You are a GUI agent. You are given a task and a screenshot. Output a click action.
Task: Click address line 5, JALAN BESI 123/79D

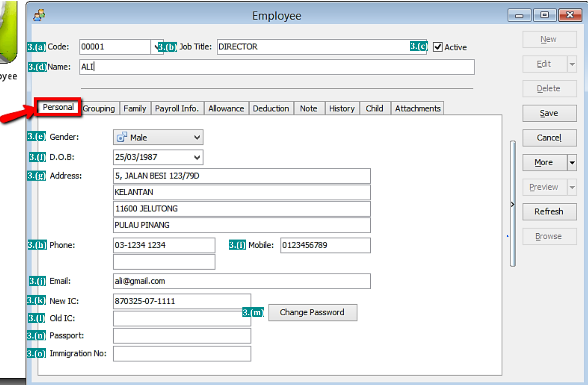pos(242,176)
